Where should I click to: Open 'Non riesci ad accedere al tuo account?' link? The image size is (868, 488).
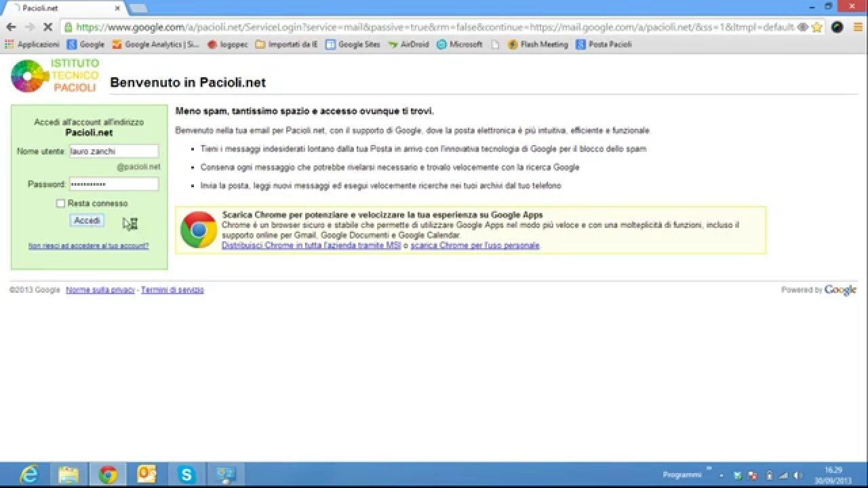[x=88, y=246]
